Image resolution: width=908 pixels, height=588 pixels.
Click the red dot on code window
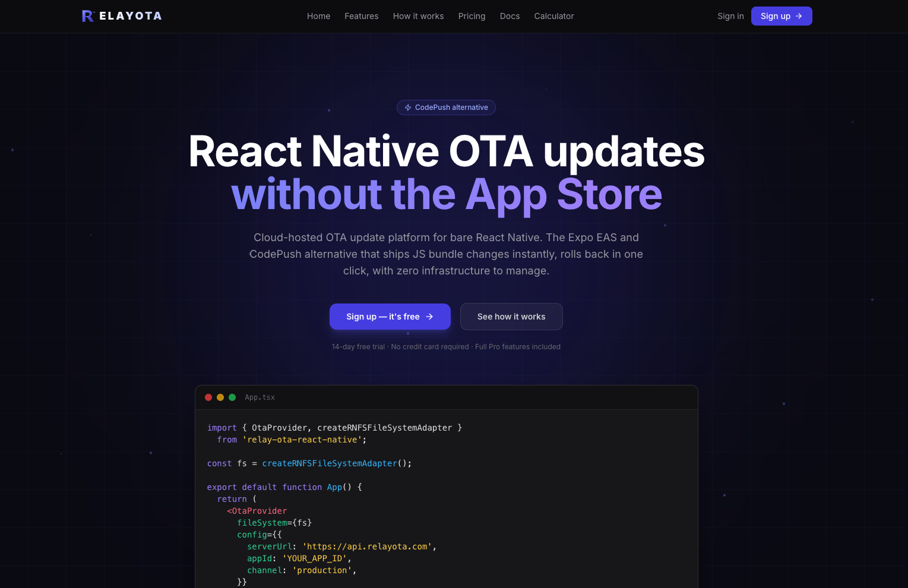208,397
